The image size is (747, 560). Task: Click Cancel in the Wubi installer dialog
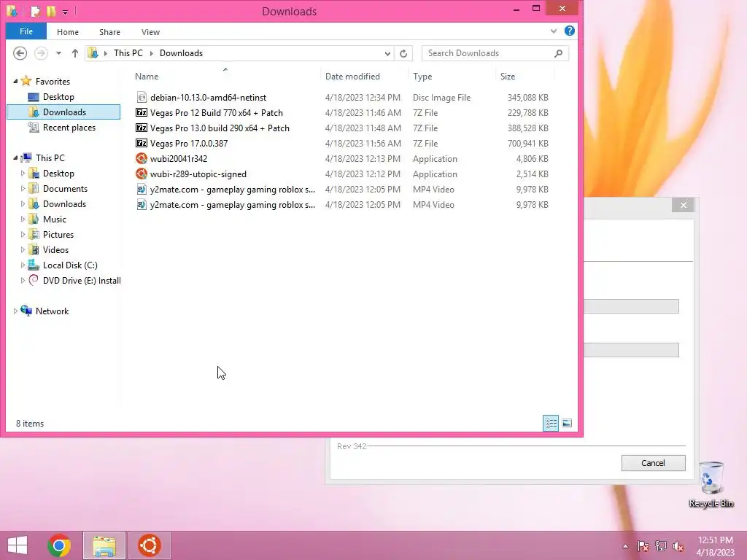coord(653,463)
